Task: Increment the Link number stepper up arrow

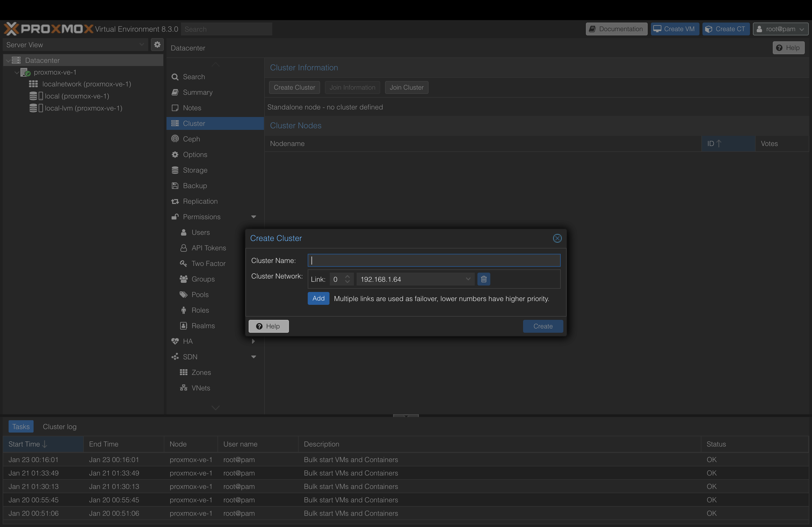Action: [x=347, y=277]
